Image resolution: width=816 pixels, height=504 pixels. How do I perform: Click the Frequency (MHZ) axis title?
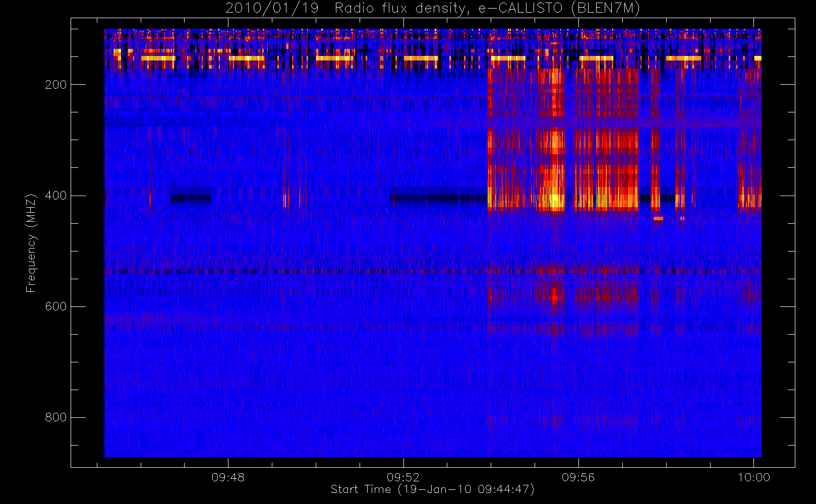pyautogui.click(x=31, y=243)
